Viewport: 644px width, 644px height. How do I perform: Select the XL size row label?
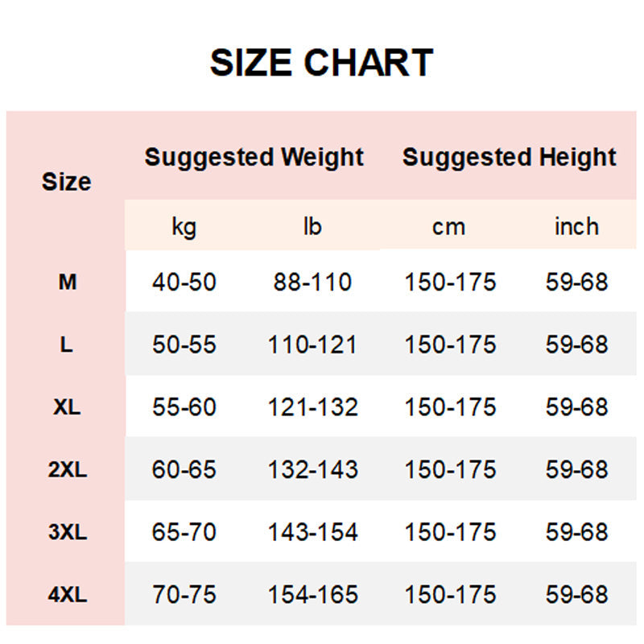point(67,407)
